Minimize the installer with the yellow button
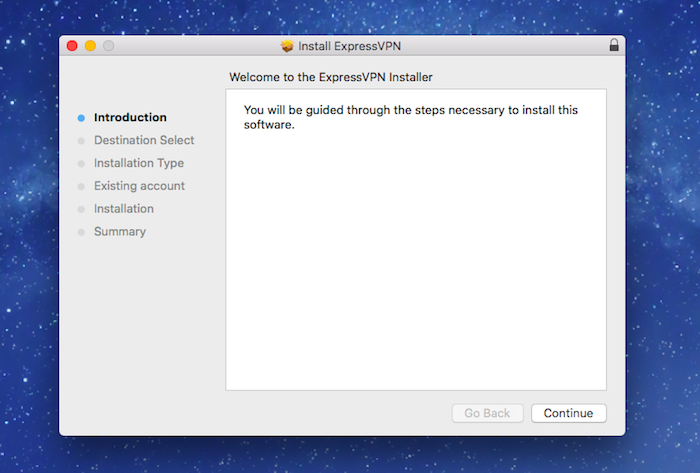 pyautogui.click(x=90, y=46)
